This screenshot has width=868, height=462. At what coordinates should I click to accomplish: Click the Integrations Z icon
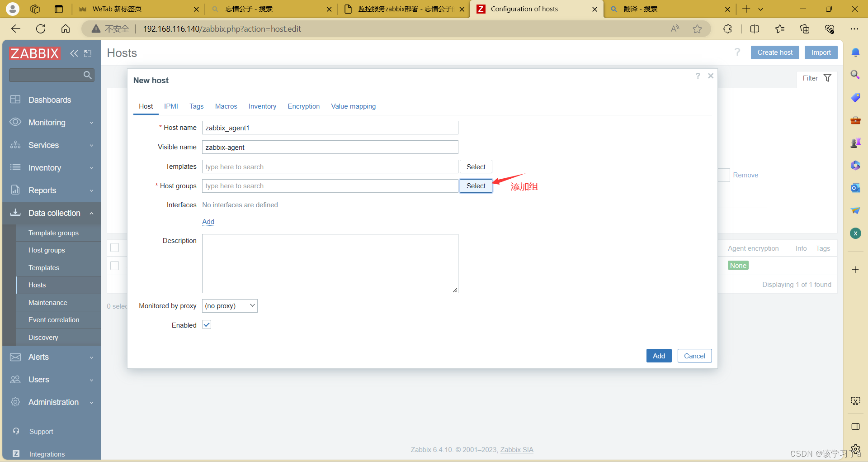pyautogui.click(x=16, y=453)
